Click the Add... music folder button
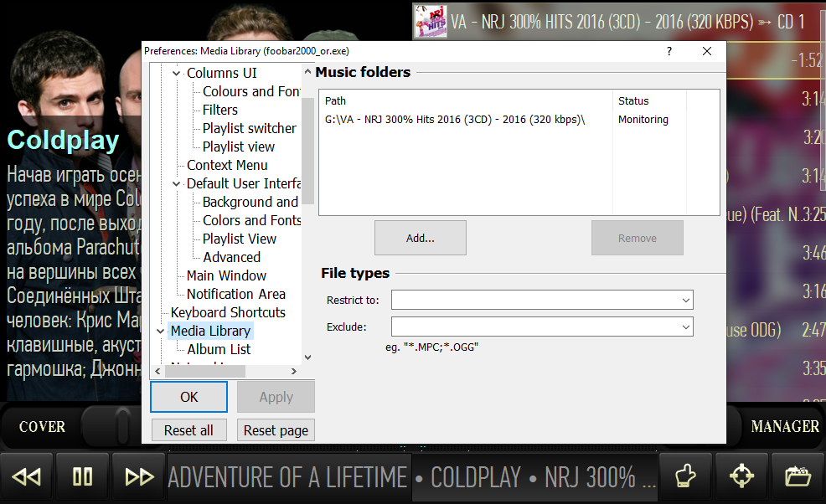This screenshot has width=826, height=504. point(420,238)
